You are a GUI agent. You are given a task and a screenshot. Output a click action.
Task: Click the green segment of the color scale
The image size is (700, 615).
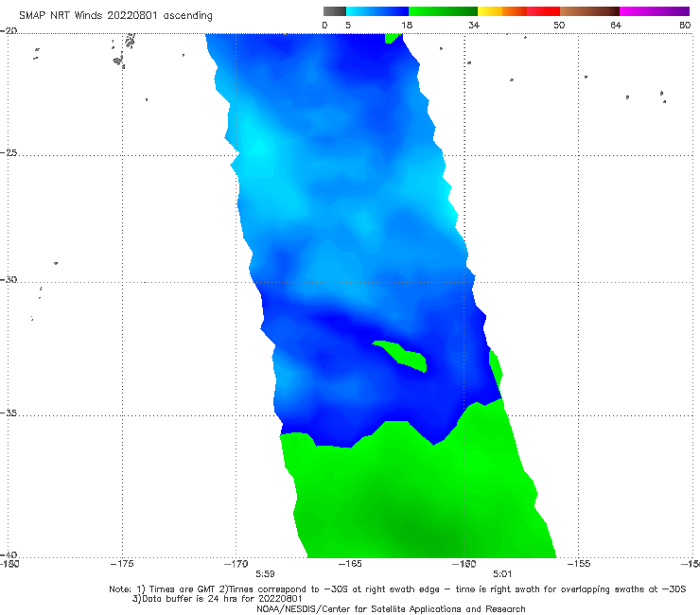click(x=443, y=11)
